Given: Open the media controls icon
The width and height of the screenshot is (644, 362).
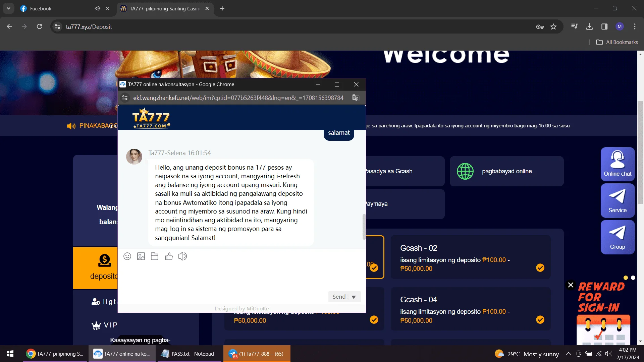Looking at the screenshot, I should (575, 26).
